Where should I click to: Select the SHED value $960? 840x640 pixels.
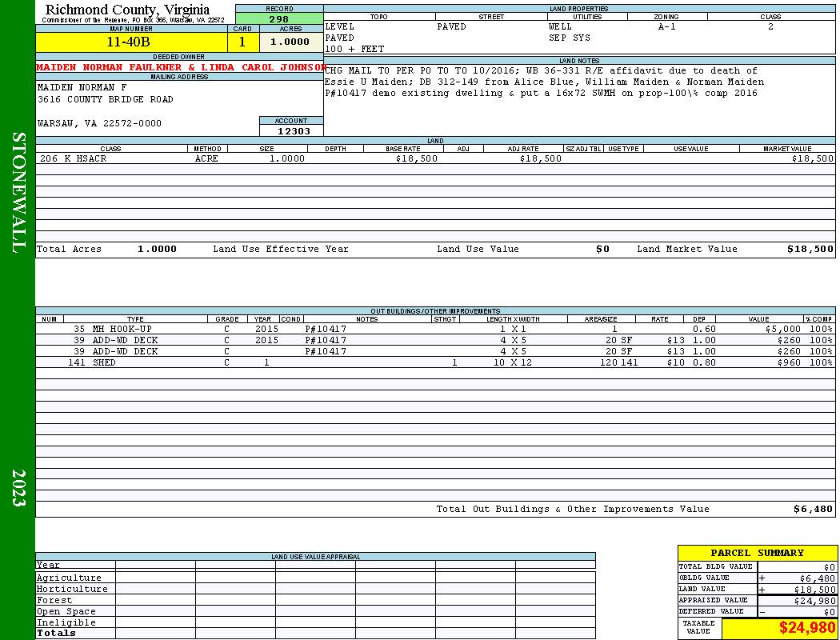789,362
